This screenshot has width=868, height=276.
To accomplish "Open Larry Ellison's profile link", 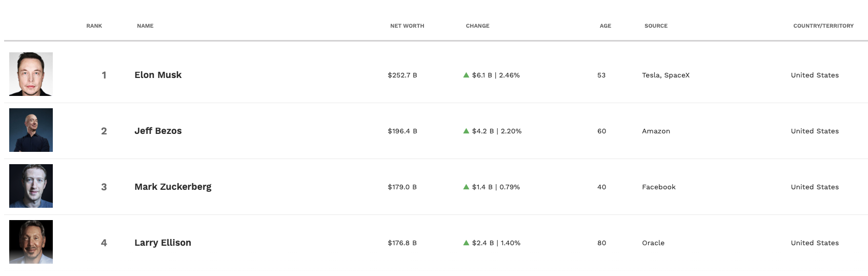I will [x=163, y=243].
